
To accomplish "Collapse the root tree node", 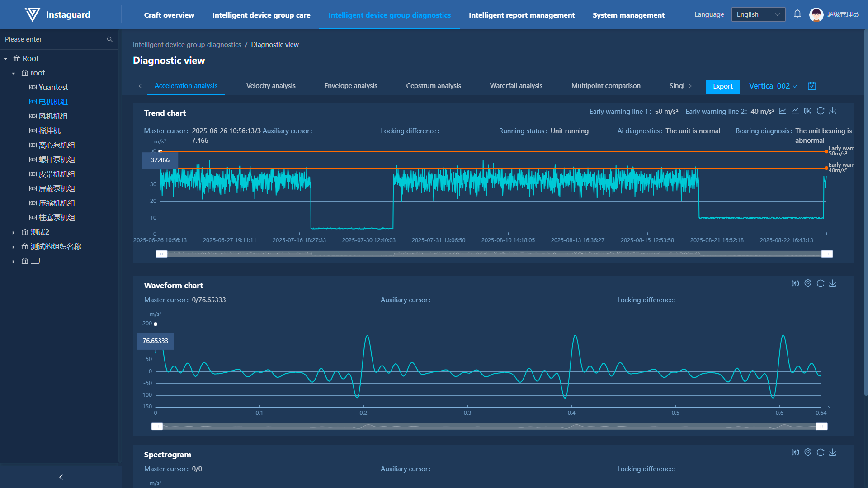I will 14,73.
